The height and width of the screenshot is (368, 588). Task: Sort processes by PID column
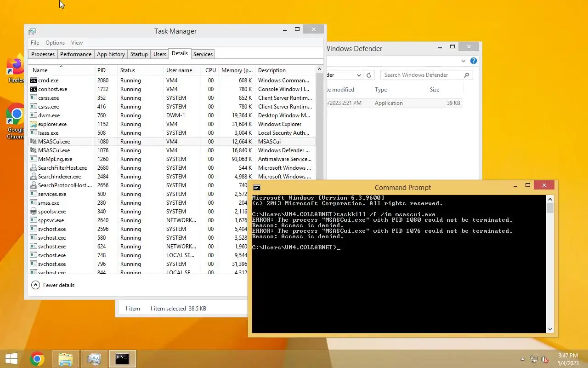[x=106, y=70]
